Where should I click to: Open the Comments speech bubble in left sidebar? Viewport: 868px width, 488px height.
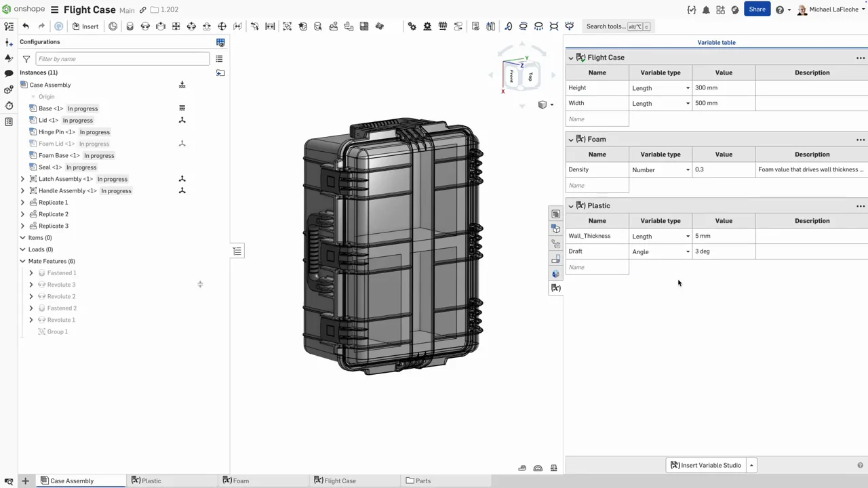9,73
